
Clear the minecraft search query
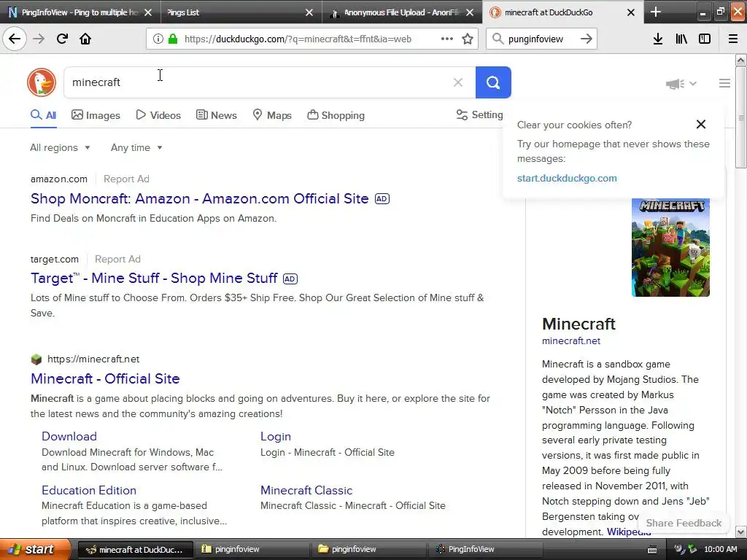pyautogui.click(x=458, y=82)
